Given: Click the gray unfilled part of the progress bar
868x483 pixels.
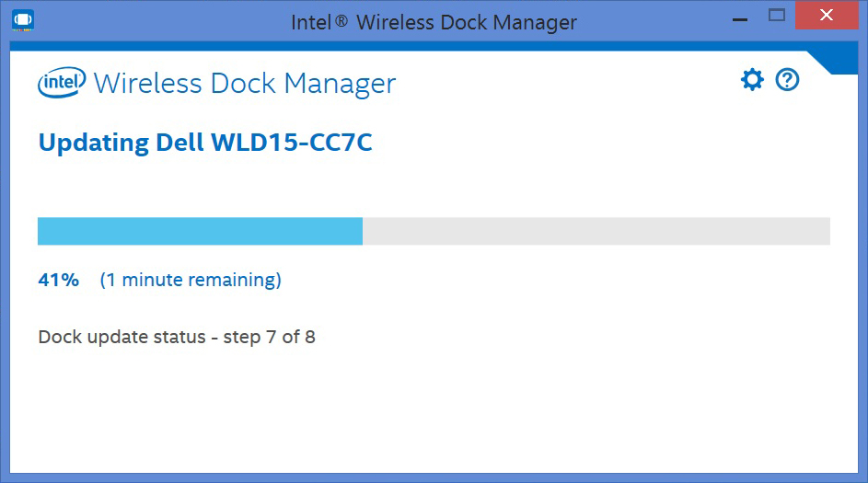Looking at the screenshot, I should [x=596, y=231].
